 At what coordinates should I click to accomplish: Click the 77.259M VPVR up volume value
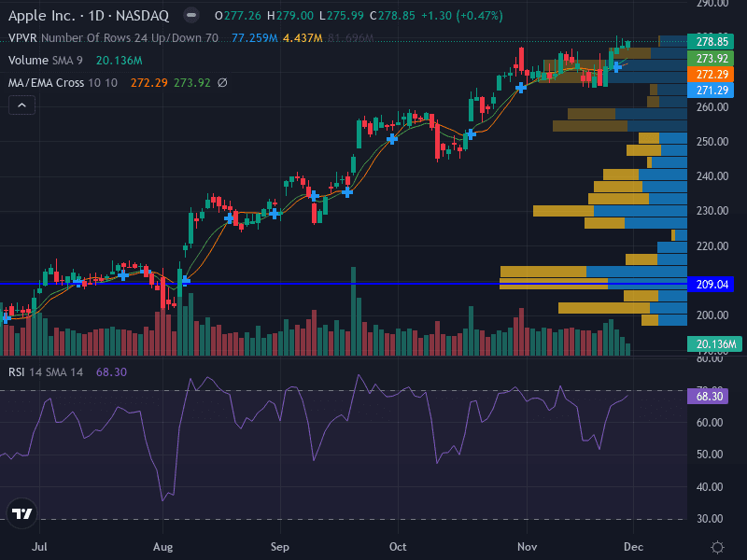[254, 37]
